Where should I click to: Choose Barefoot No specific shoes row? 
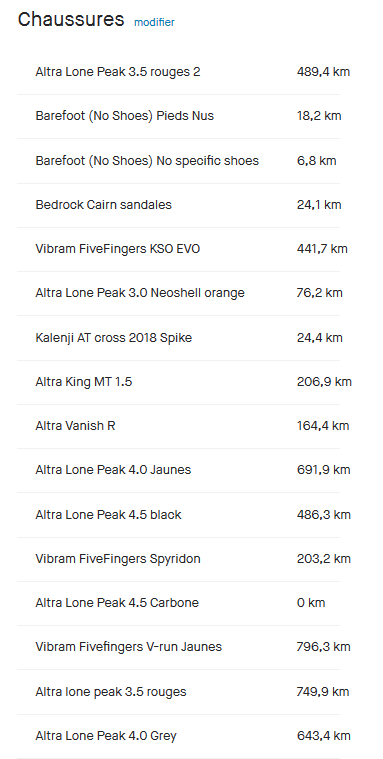coord(178,161)
